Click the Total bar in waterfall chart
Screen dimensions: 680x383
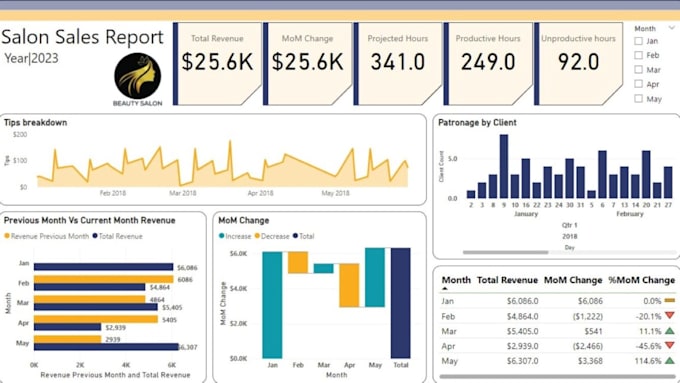click(400, 303)
